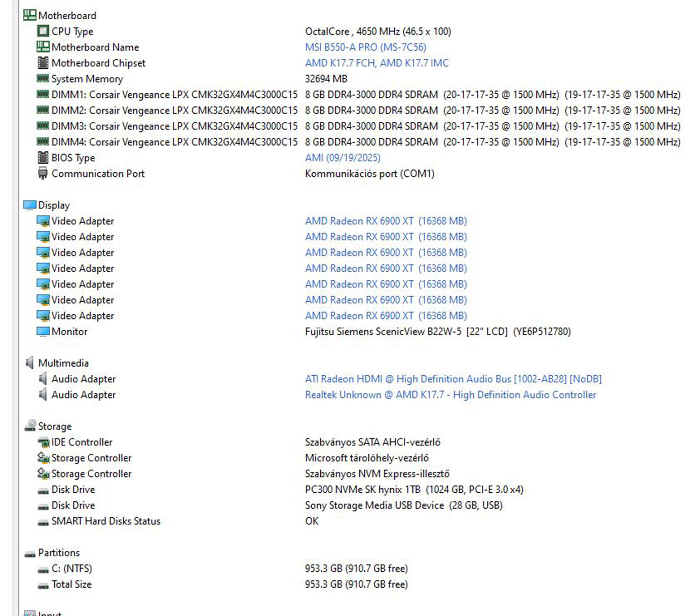
Task: Click the Total Size drive icon
Action: click(x=43, y=585)
